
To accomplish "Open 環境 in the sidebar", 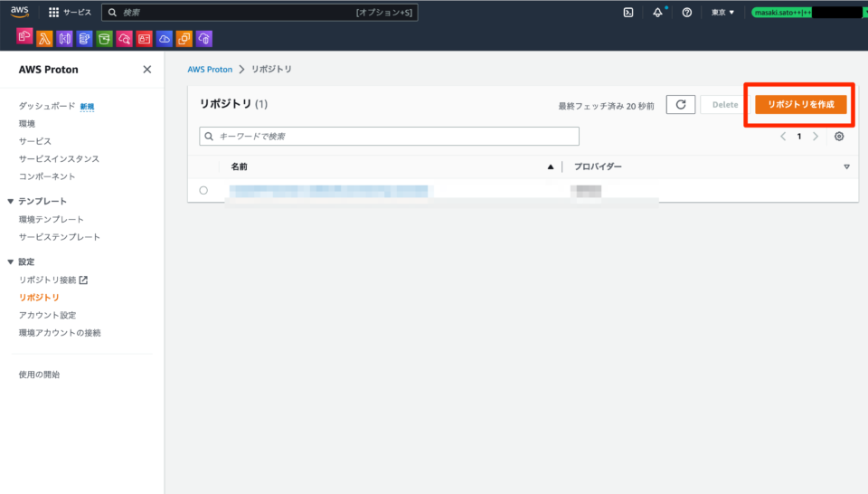I will [x=27, y=123].
